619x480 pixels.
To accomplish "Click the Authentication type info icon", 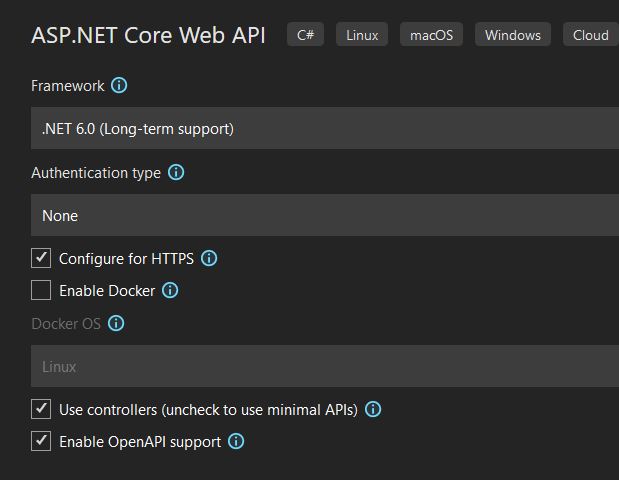I will coord(176,172).
